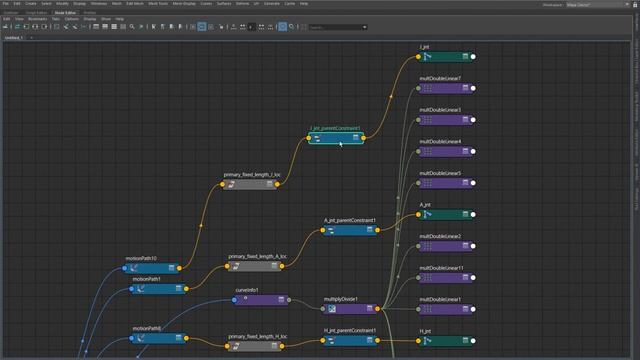
Task: Click the multDoubleLinear1 node name label
Action: coord(440,300)
